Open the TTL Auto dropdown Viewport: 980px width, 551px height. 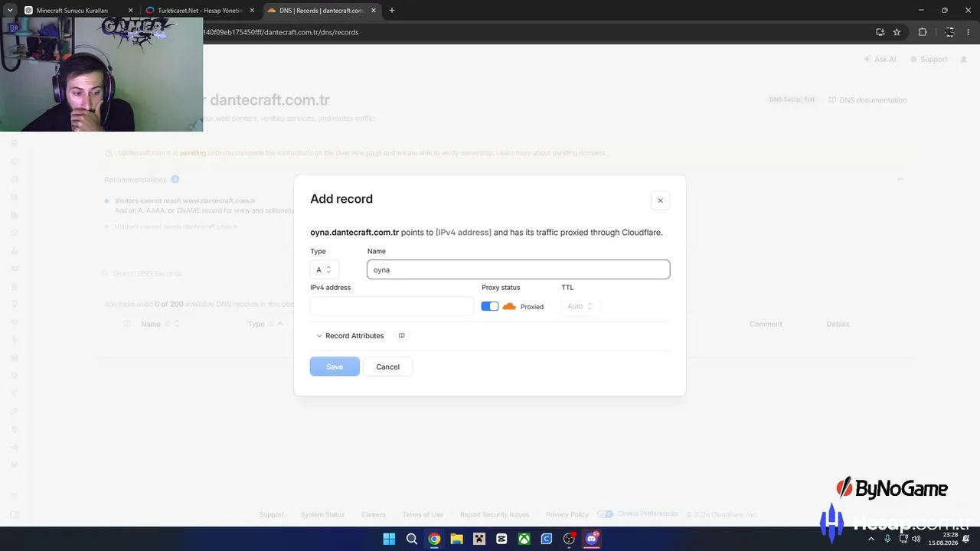[580, 306]
